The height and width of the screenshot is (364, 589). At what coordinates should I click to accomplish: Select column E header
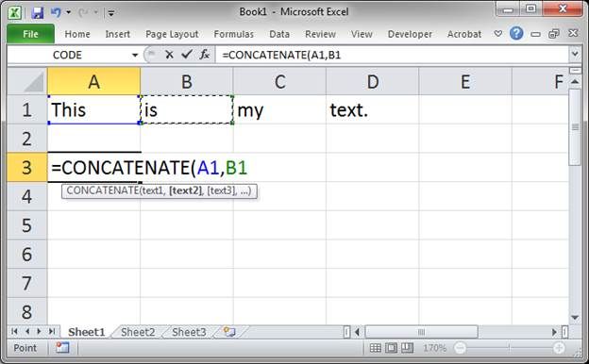(x=465, y=81)
